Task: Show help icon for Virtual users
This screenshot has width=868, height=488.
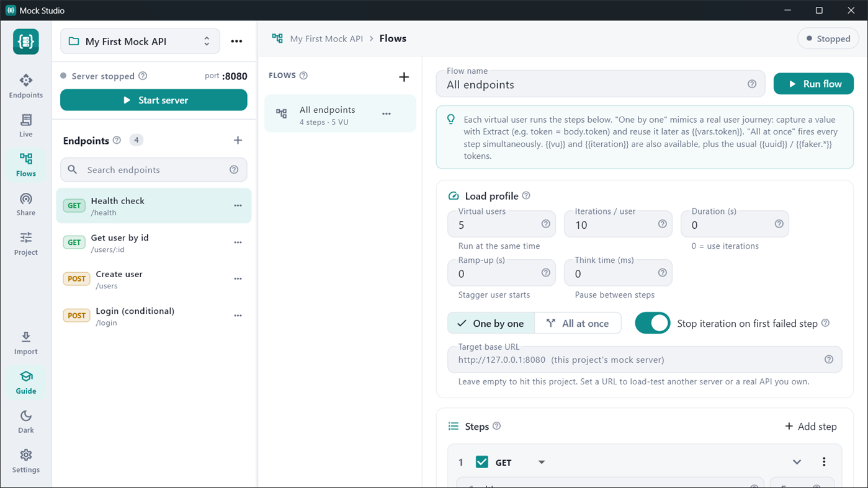Action: tap(546, 224)
